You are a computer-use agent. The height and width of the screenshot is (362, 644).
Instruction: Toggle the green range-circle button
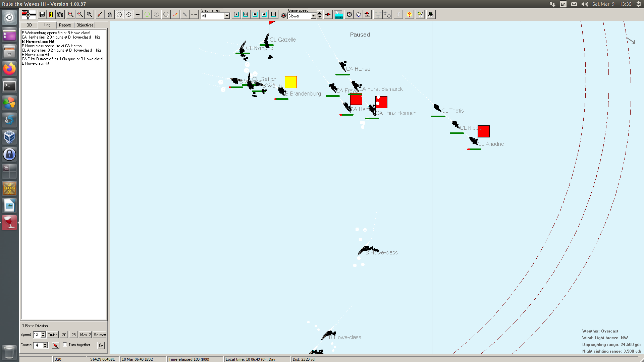147,14
